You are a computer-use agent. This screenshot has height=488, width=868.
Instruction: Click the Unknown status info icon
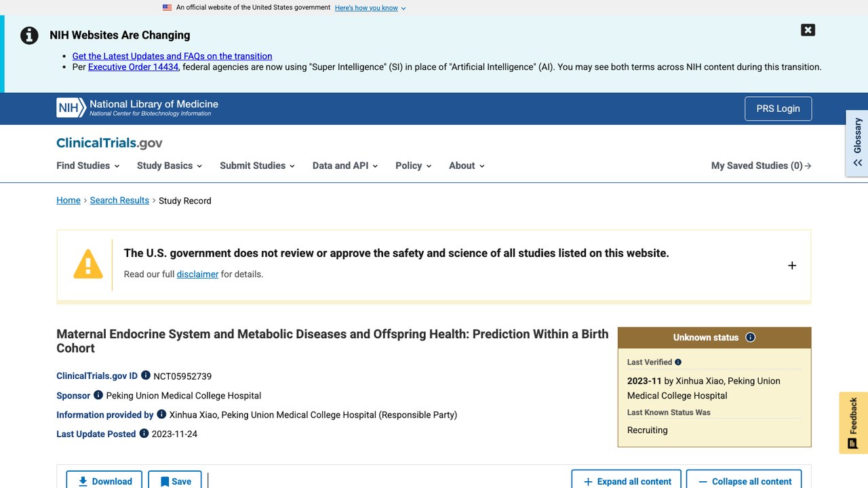[x=750, y=338]
